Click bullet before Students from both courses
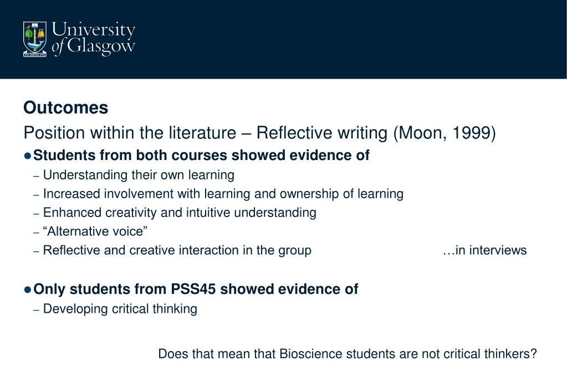The height and width of the screenshot is (392, 567). point(28,156)
